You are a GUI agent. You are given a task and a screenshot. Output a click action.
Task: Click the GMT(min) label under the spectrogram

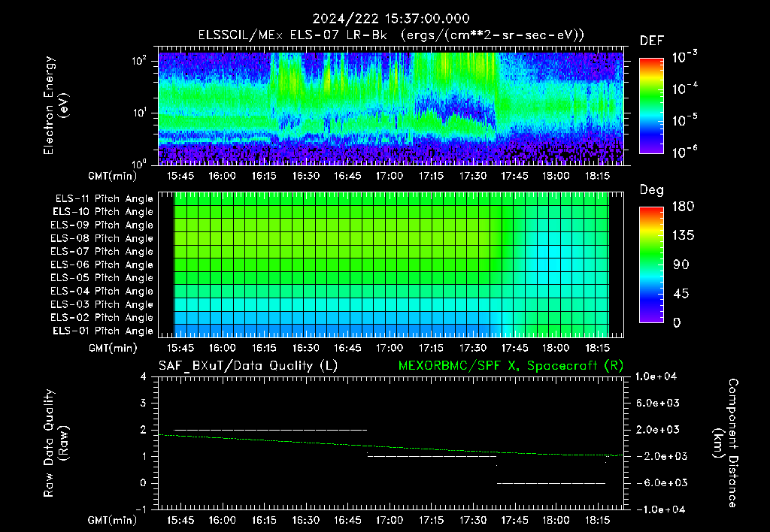tap(113, 176)
